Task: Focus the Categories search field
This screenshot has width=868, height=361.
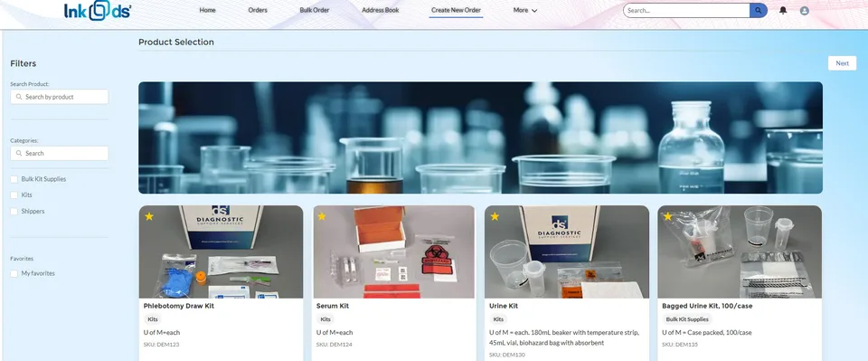Action: coord(60,154)
